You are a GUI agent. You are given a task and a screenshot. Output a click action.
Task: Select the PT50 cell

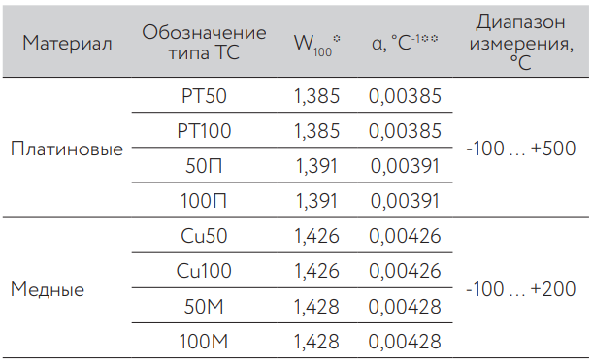coord(204,95)
